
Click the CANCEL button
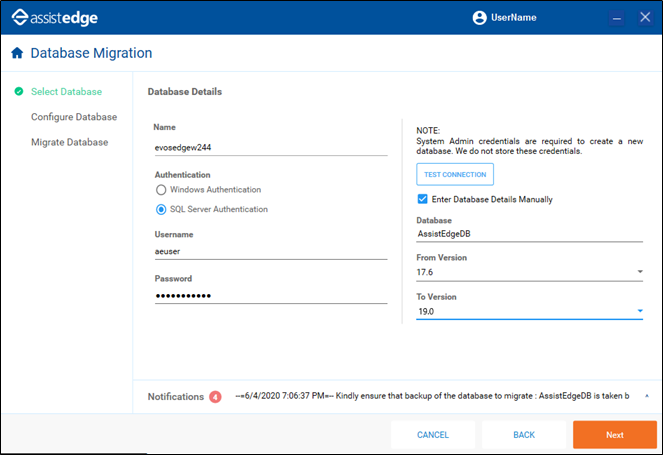click(x=433, y=435)
